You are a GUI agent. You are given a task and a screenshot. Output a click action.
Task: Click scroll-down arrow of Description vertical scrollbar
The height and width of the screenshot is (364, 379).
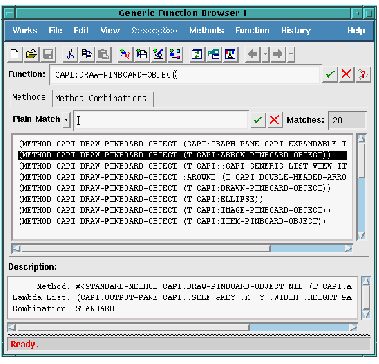coord(366,314)
